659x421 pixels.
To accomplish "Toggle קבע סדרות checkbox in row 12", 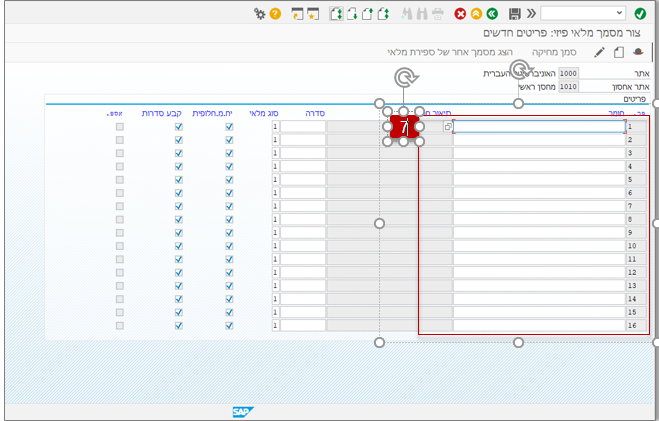I will click(179, 272).
